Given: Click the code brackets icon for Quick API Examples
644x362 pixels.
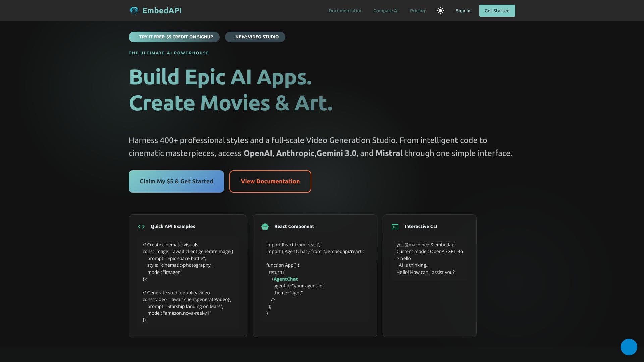Looking at the screenshot, I should click(141, 227).
